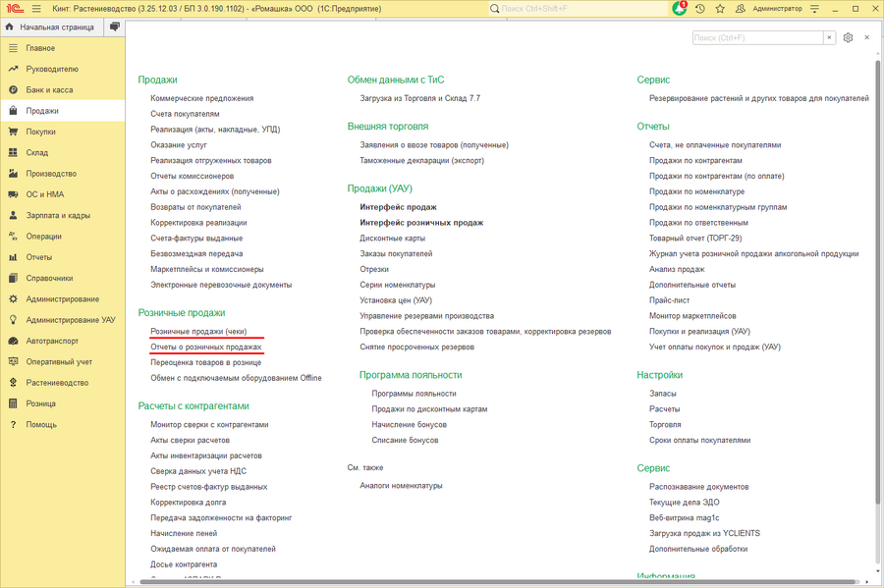Close the Продажи function panel
884x588 pixels.
[x=867, y=37]
